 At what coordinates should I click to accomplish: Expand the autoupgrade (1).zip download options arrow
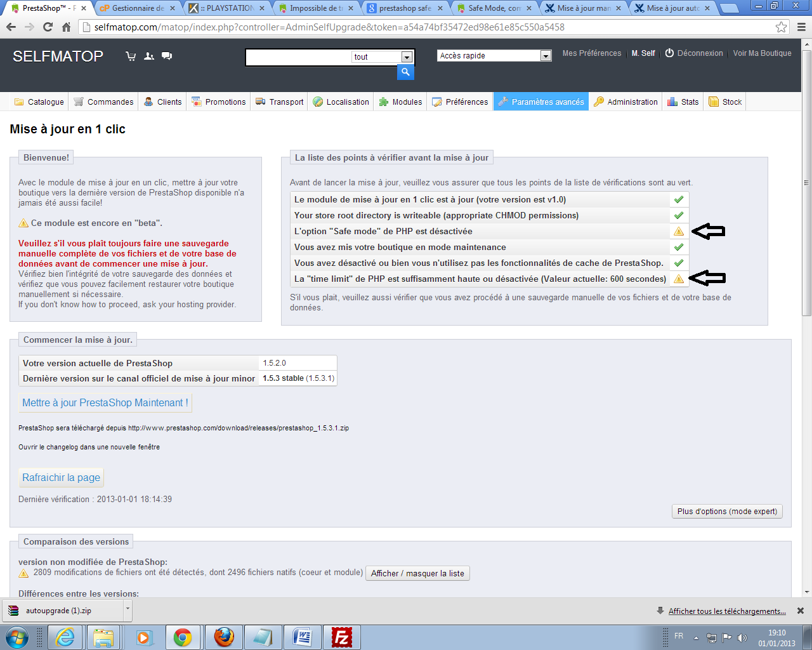coord(128,609)
